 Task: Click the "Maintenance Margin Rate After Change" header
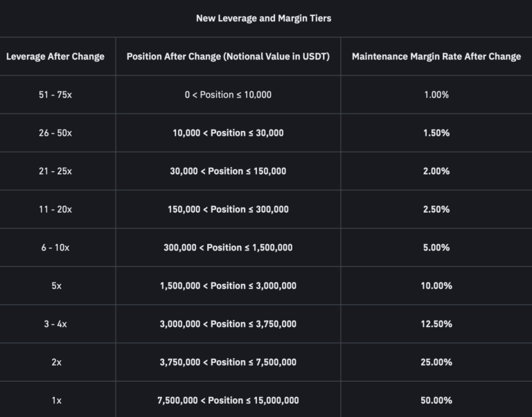(x=436, y=56)
